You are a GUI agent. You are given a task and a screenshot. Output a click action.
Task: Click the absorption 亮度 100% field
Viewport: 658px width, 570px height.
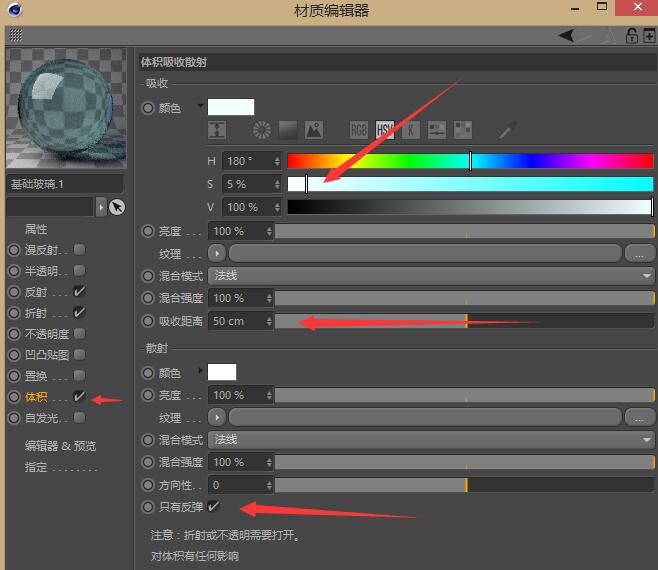pos(240,231)
